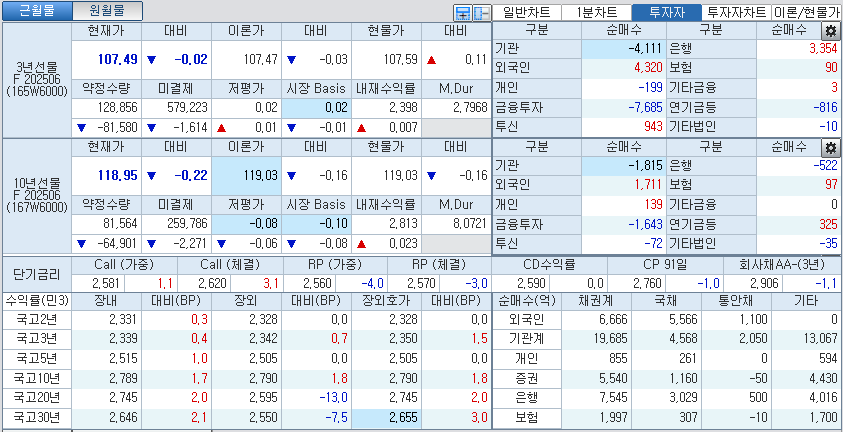Click 10년선물 volume value 81,564

122,224
